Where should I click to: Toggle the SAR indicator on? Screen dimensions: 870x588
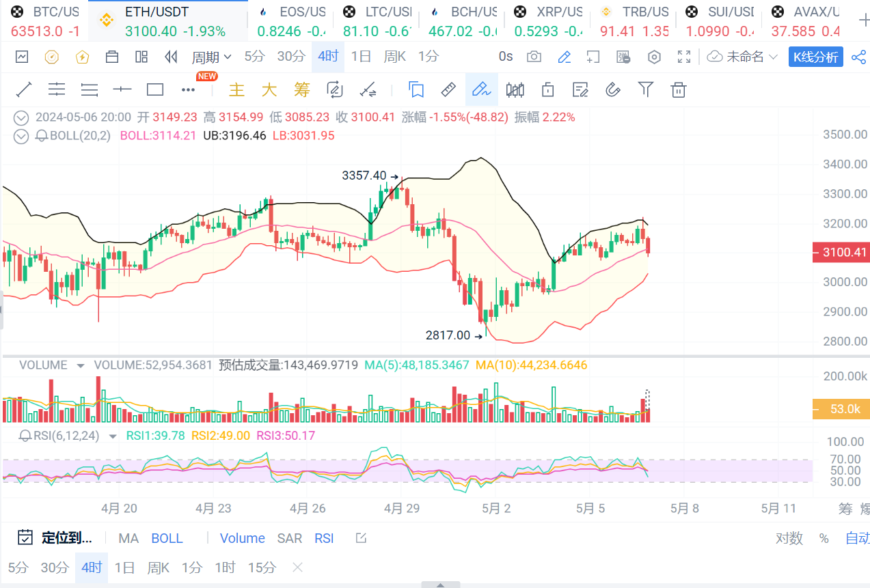click(289, 538)
